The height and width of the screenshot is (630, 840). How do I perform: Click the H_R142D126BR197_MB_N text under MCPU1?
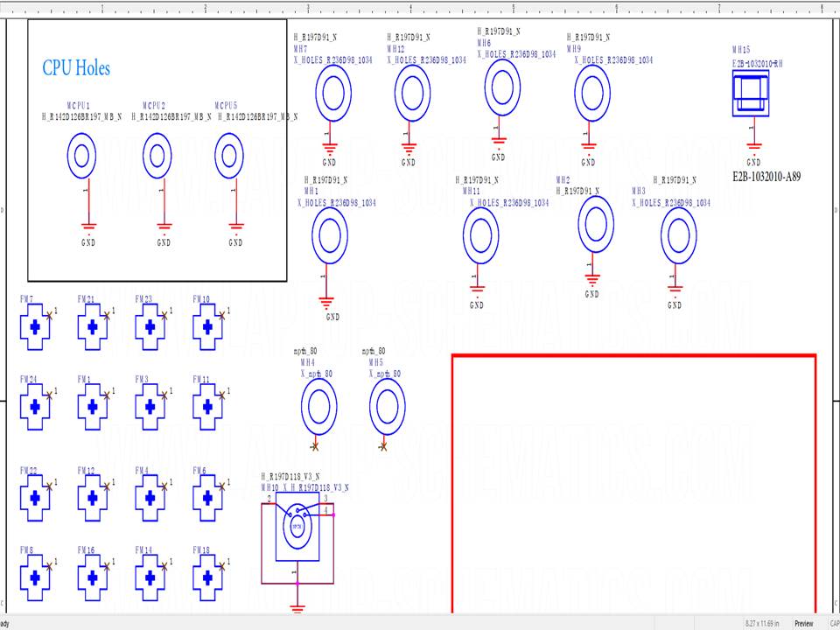82,116
